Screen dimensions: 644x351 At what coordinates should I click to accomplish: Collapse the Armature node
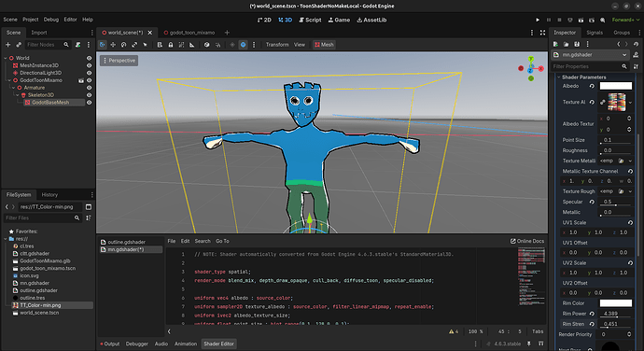coord(14,88)
